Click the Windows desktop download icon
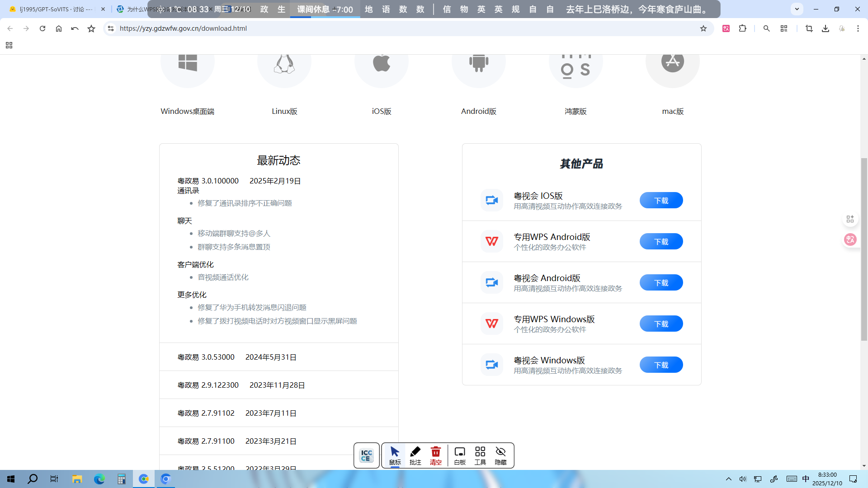 pos(188,63)
